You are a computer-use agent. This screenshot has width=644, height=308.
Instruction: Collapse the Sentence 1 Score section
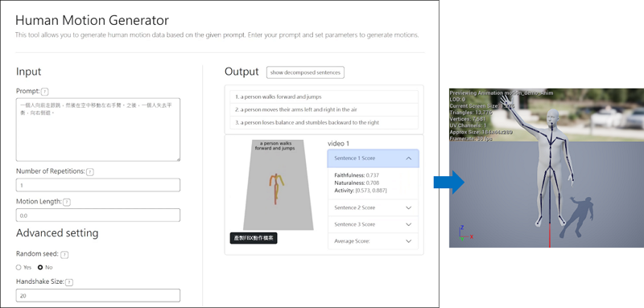373,158
